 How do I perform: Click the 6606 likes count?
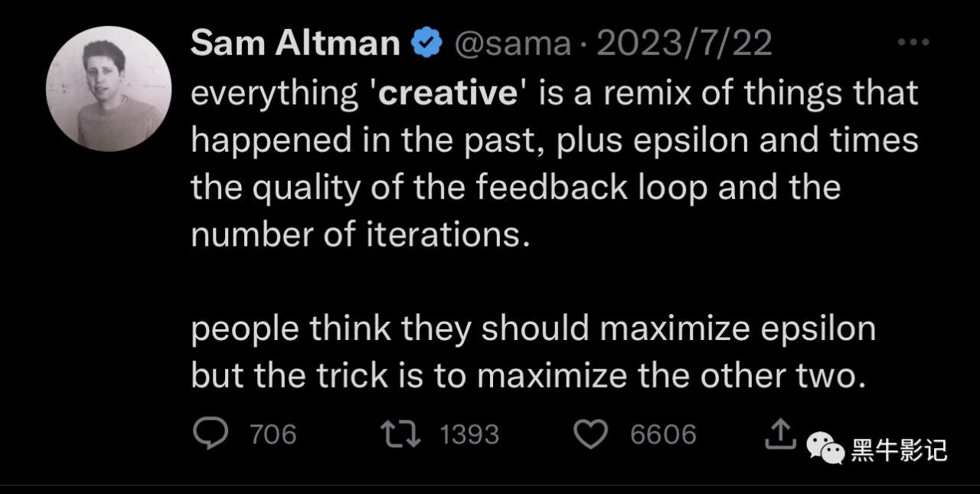coord(663,435)
